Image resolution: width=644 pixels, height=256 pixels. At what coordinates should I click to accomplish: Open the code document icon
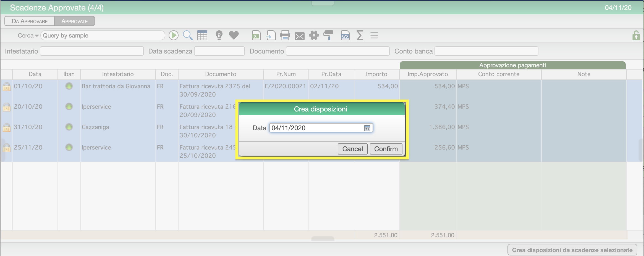(x=345, y=35)
